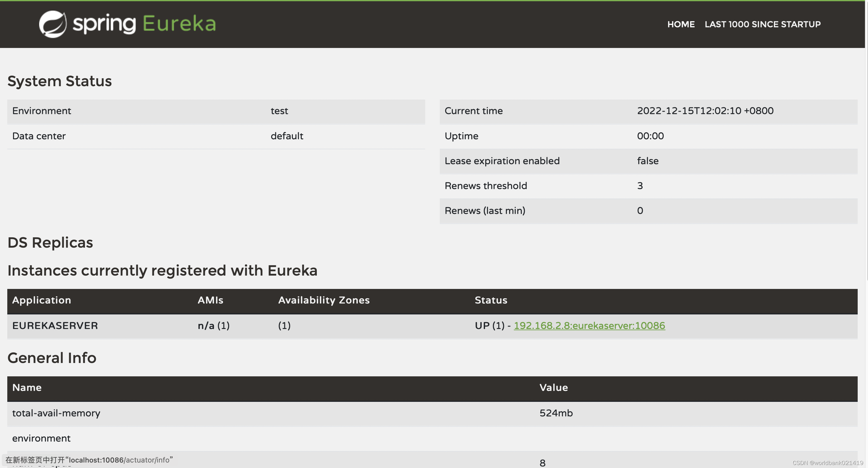Click the browser status bar URL tooltip
This screenshot has width=868, height=468.
pos(89,460)
